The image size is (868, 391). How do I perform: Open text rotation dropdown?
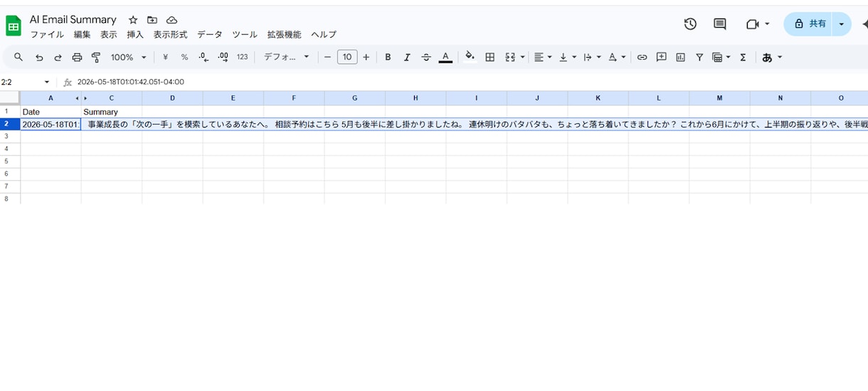tap(617, 57)
